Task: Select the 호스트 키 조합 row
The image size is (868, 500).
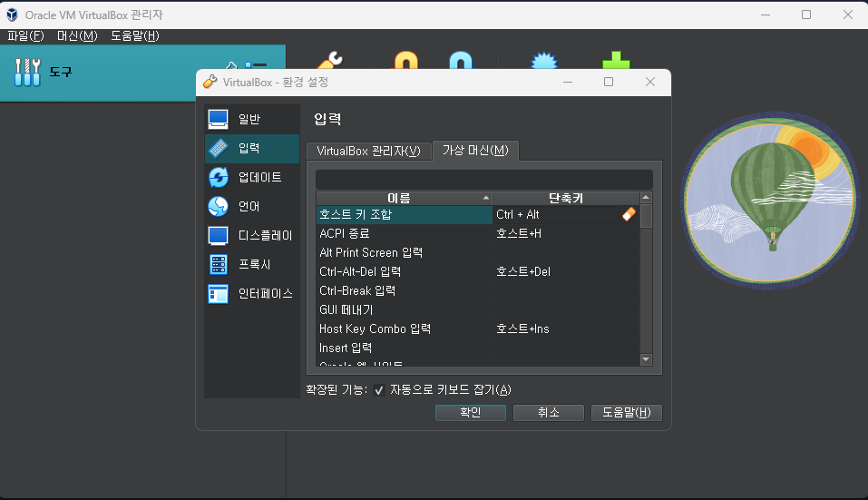Action: 405,214
